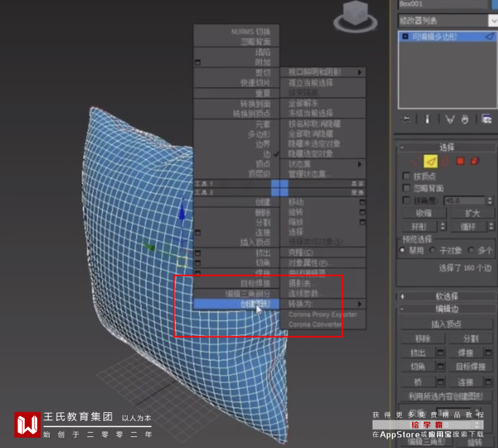Enable the 按角度 checkbox

(406, 200)
